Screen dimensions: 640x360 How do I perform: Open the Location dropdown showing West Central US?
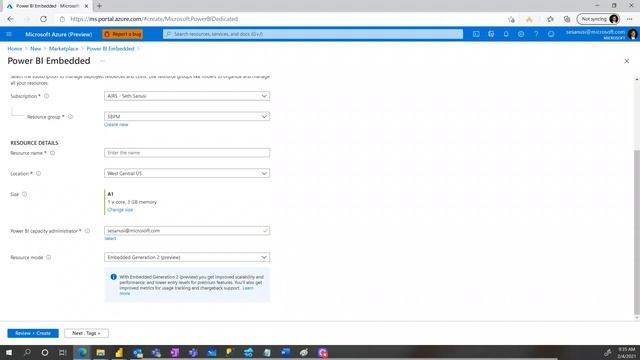pos(187,173)
